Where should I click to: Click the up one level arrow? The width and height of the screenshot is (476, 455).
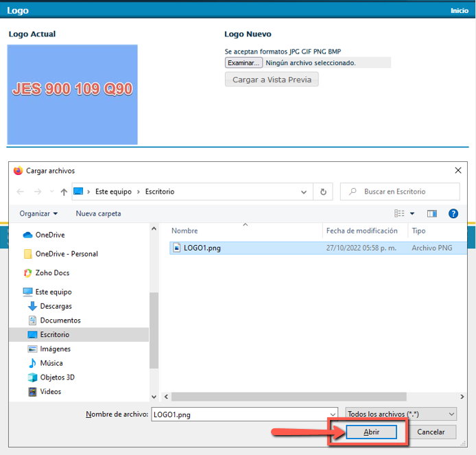point(64,192)
